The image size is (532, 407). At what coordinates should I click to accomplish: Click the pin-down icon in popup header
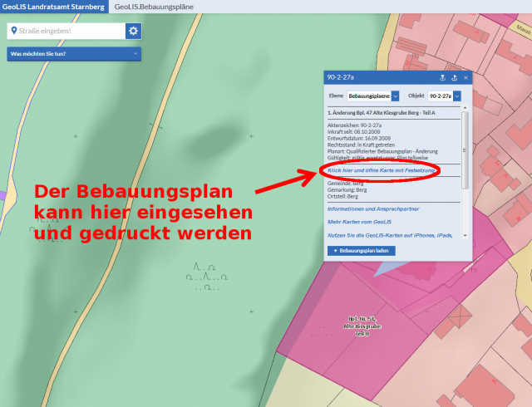442,78
